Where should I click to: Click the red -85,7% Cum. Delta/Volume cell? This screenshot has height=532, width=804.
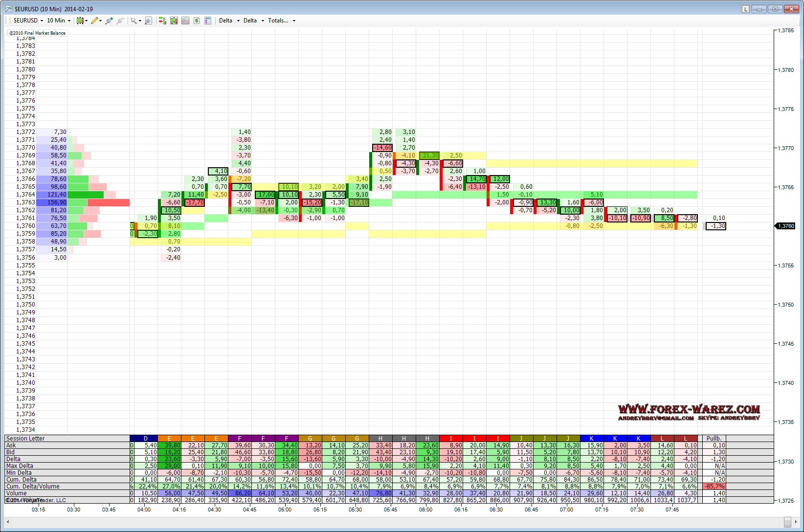click(714, 487)
